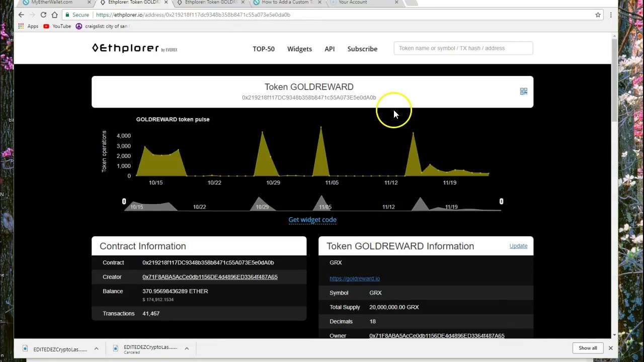Open the Creator address link
This screenshot has width=644, height=362.
tap(210, 277)
